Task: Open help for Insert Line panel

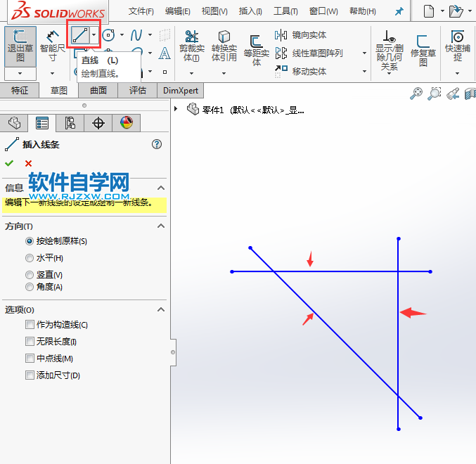Action: [157, 144]
